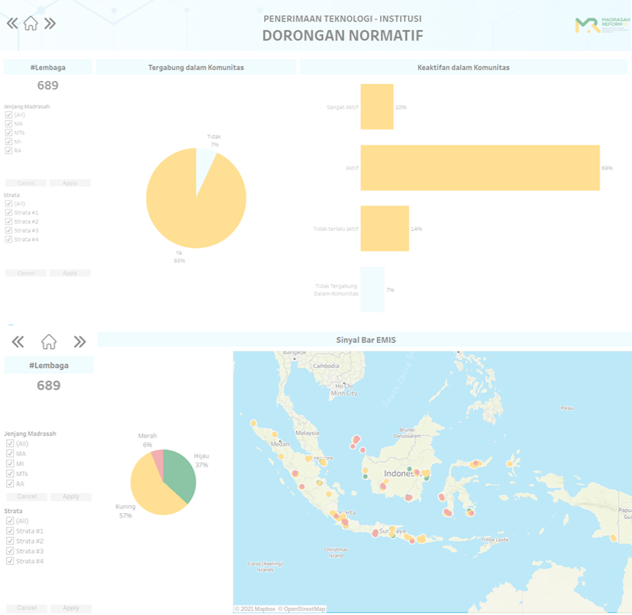Click forward chevrons in Sinyal Bar EMIS dashboard
Screen dimensions: 632x615
tap(79, 342)
